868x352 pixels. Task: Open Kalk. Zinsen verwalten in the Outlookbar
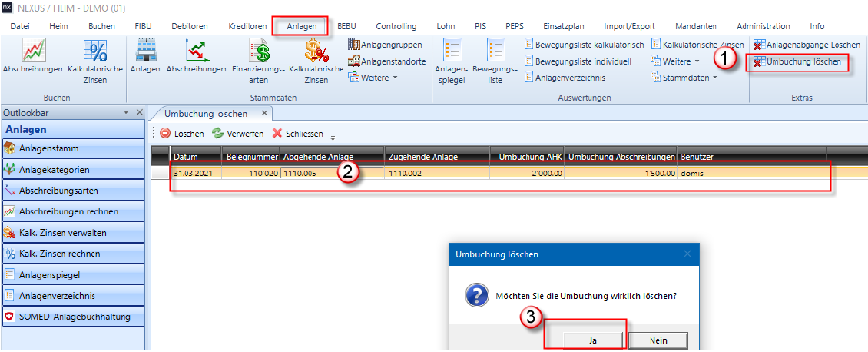point(73,232)
